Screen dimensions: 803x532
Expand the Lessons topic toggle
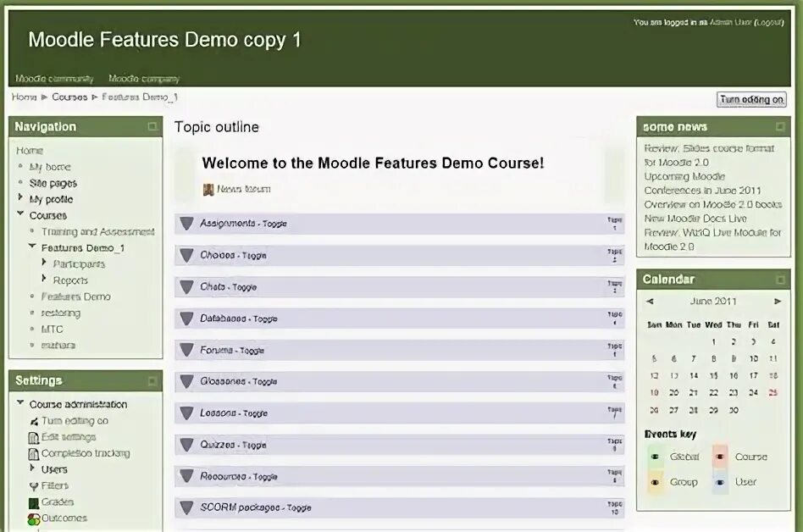(x=186, y=413)
